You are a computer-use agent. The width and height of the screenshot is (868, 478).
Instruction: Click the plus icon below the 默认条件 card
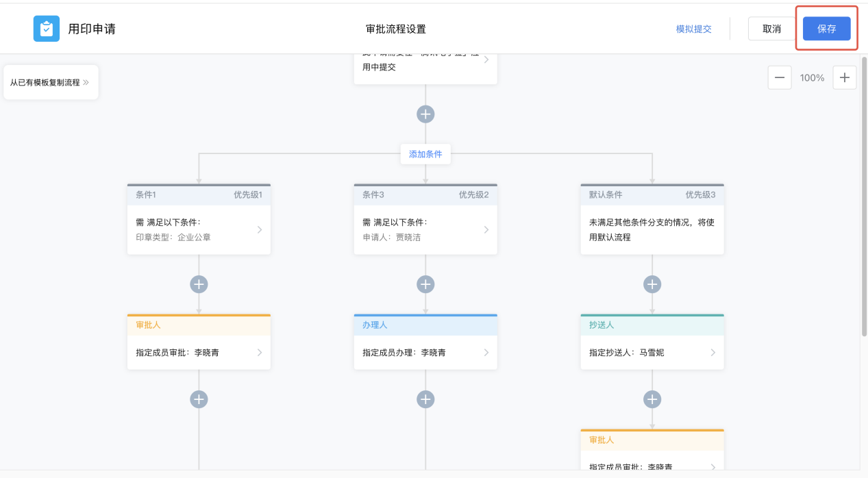pos(652,284)
